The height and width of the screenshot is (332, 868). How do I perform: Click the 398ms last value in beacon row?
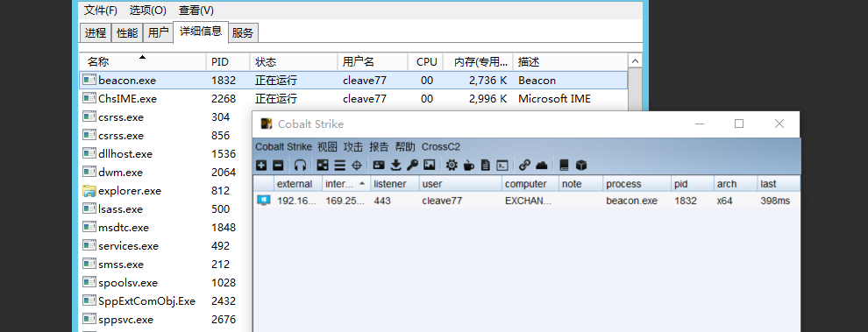tap(775, 201)
